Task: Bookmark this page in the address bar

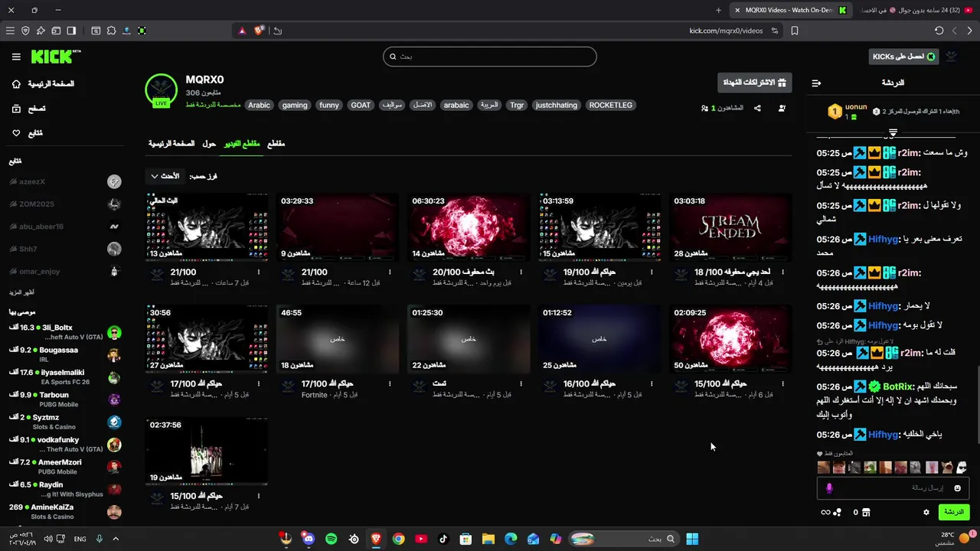Action: pos(795,31)
